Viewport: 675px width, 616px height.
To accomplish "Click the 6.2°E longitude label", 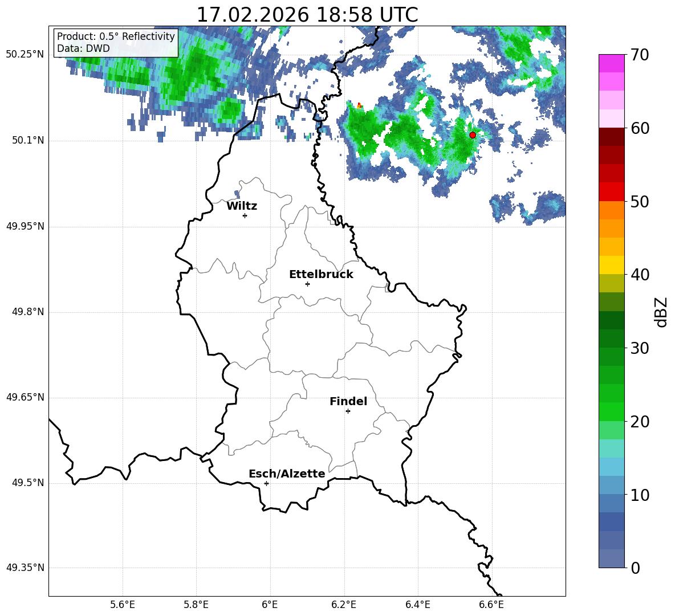I will coord(344,605).
